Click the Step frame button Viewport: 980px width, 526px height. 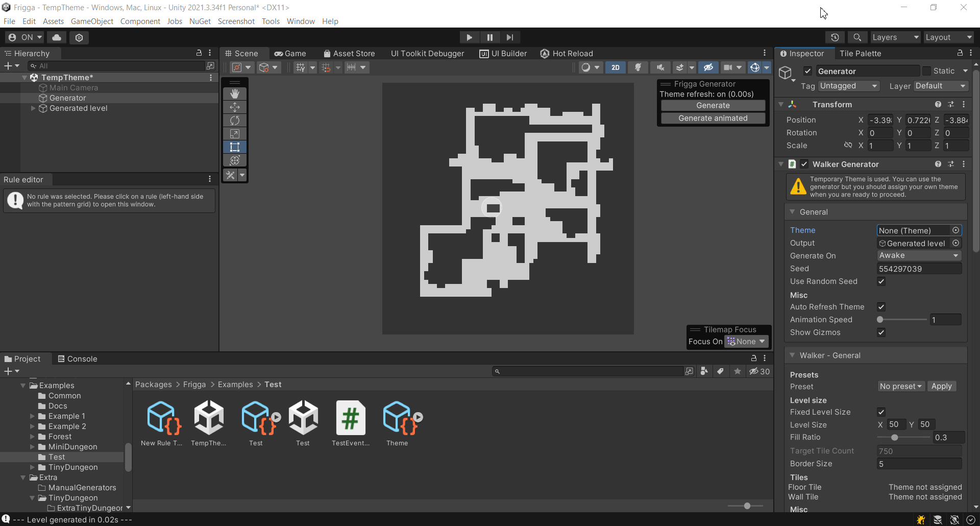510,37
